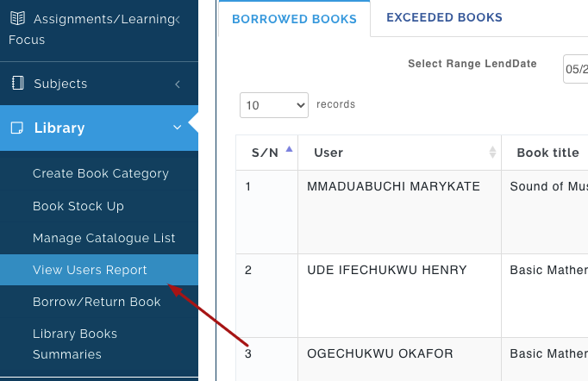
Task: Click the records label text
Action: coord(335,104)
